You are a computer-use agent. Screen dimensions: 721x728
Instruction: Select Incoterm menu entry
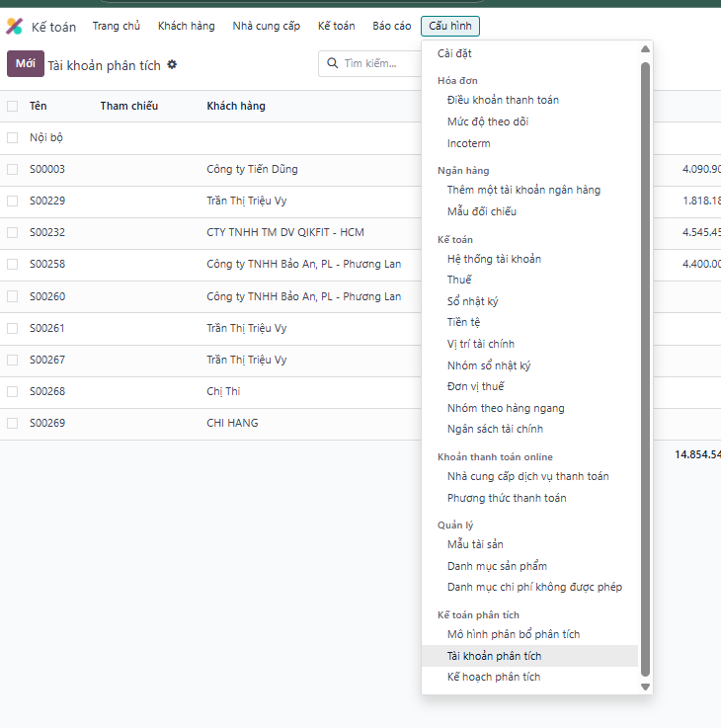click(468, 143)
